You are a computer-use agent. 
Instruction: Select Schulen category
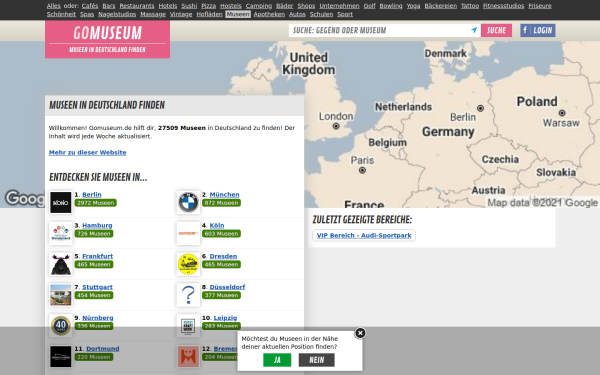[321, 14]
